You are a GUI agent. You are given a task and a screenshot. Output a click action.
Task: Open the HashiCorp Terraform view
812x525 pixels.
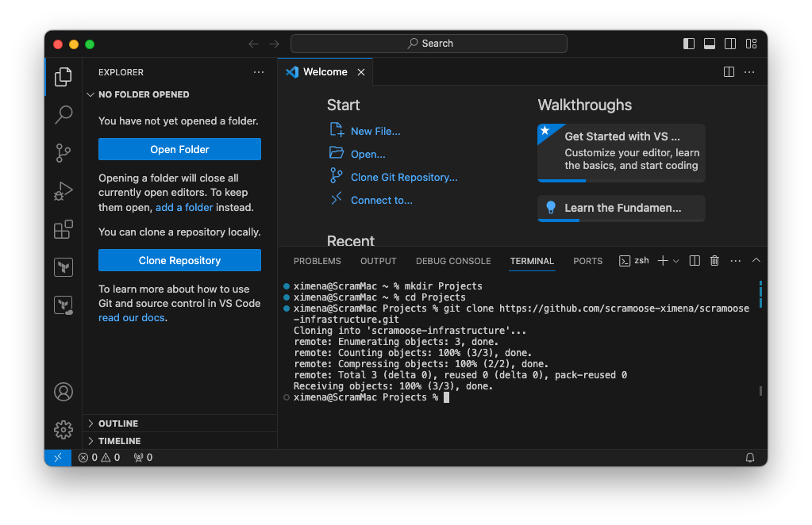(x=63, y=267)
